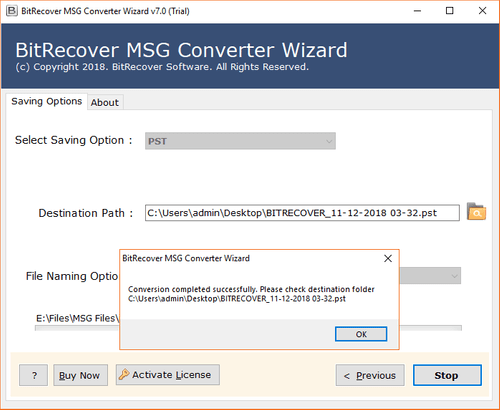
Task: Click the Stop button
Action: (447, 375)
